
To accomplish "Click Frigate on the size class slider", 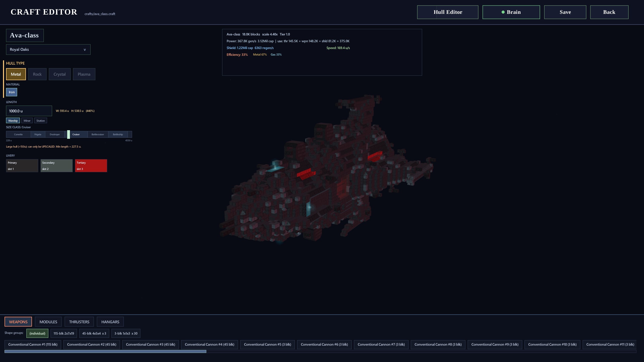I will click(x=38, y=134).
